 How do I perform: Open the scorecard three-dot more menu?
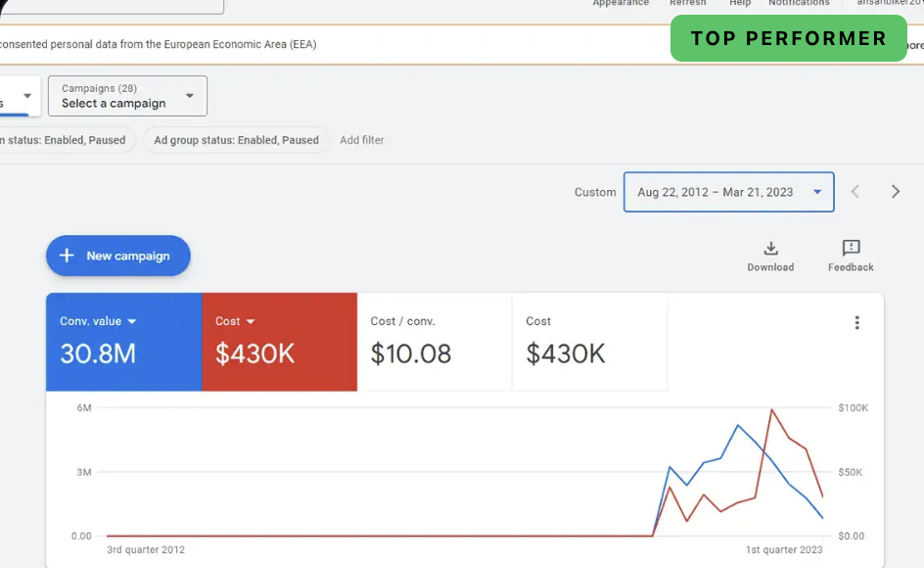point(856,322)
